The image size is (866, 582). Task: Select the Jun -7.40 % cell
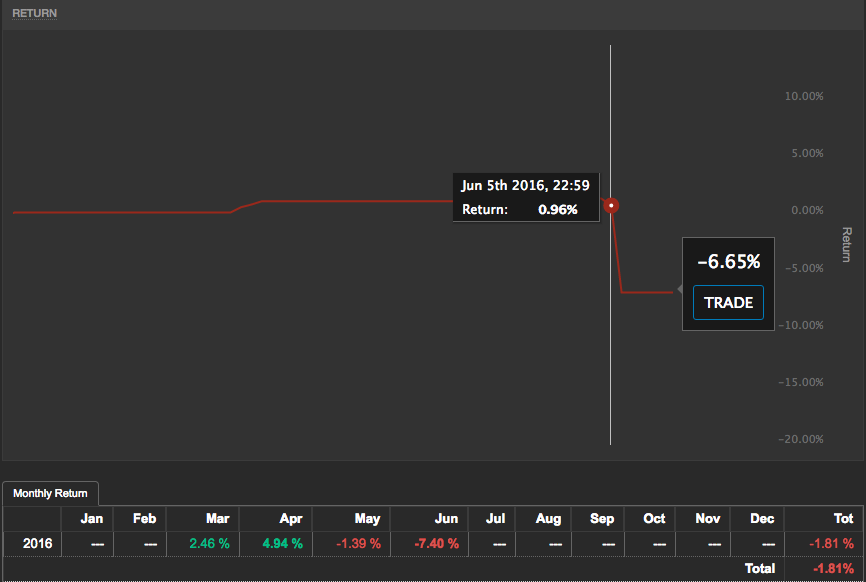tap(437, 544)
